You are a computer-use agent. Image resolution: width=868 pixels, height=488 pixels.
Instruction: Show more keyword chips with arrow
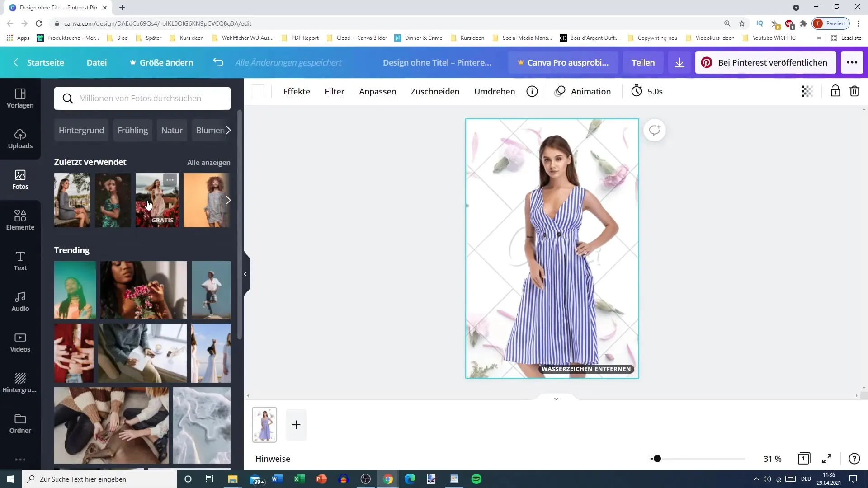228,131
